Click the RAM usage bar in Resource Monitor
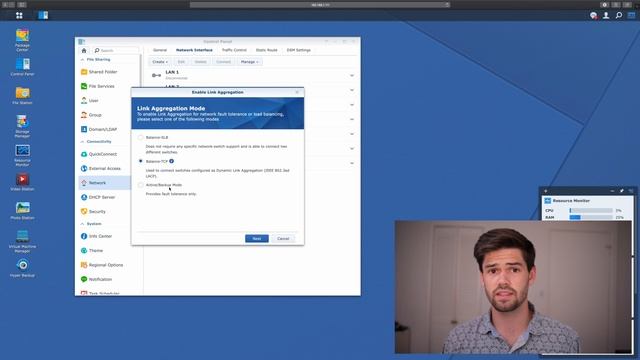Screen dimensions: 640x360 591,218
